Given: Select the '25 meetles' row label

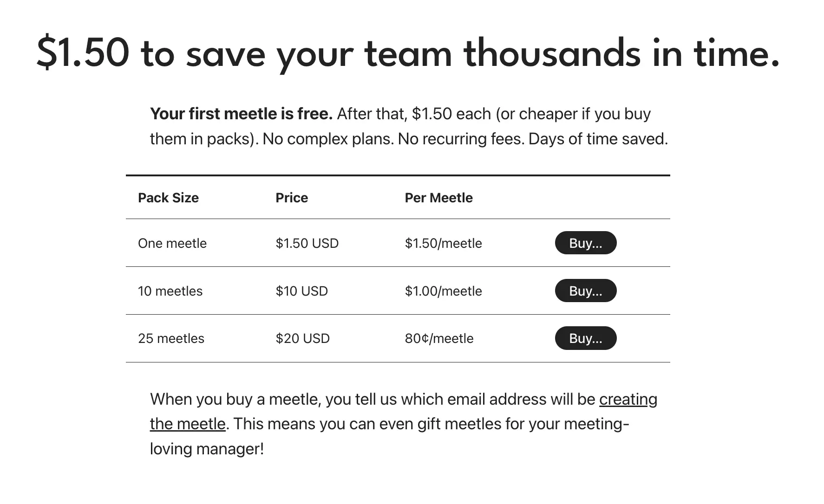Looking at the screenshot, I should click(x=171, y=338).
